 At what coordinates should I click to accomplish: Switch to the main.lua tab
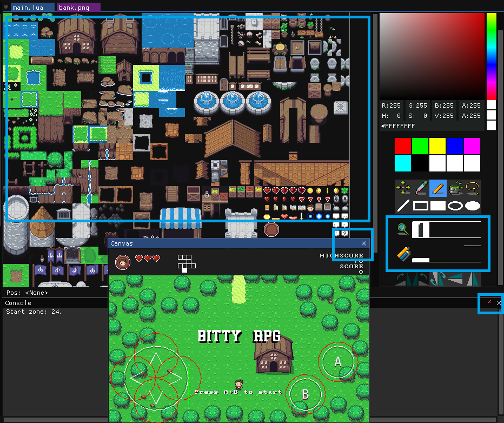32,8
